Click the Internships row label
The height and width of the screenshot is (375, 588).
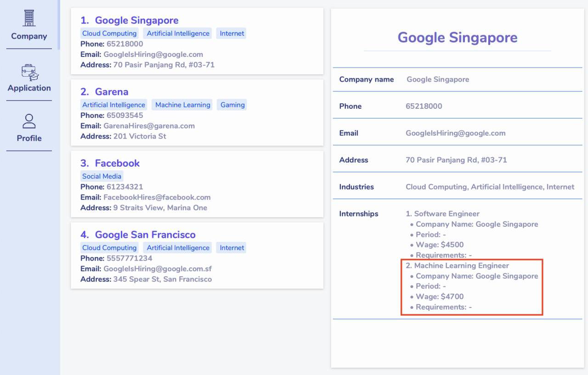[358, 214]
